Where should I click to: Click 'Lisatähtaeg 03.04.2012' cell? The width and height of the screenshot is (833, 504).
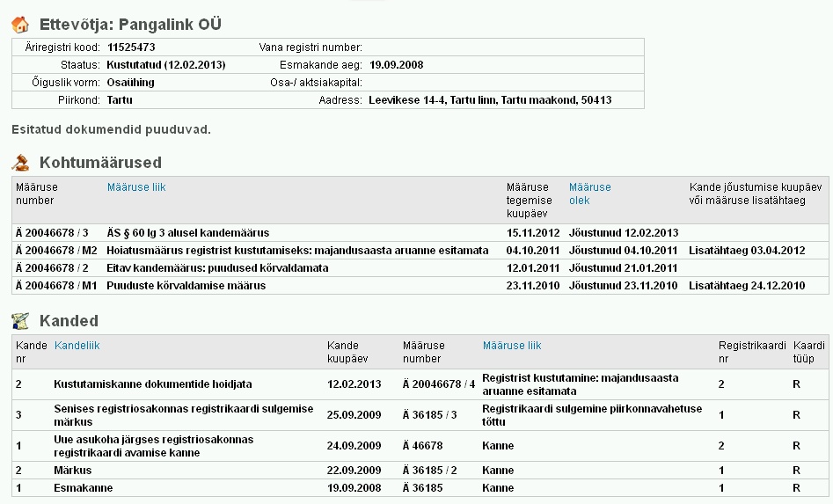point(747,250)
